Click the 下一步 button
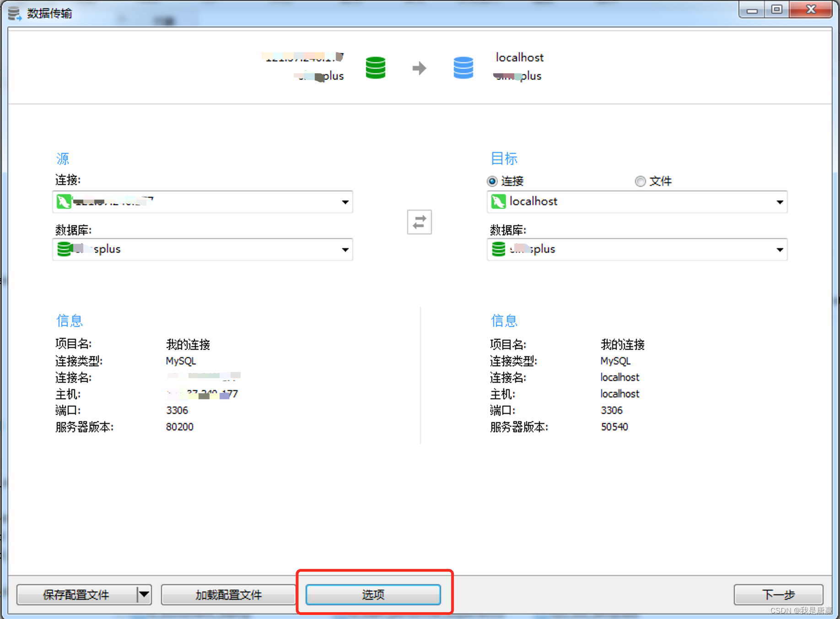840x619 pixels. 778,595
